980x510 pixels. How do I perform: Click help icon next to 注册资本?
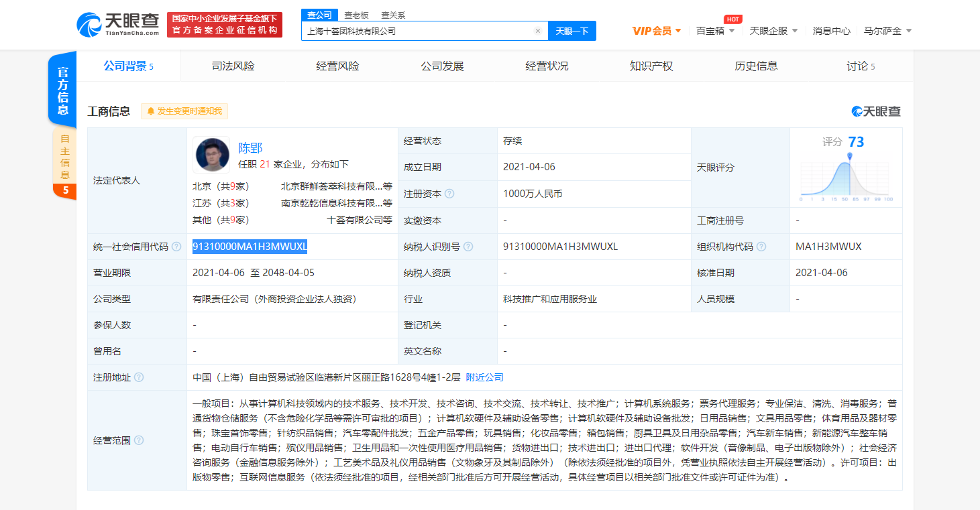[449, 194]
